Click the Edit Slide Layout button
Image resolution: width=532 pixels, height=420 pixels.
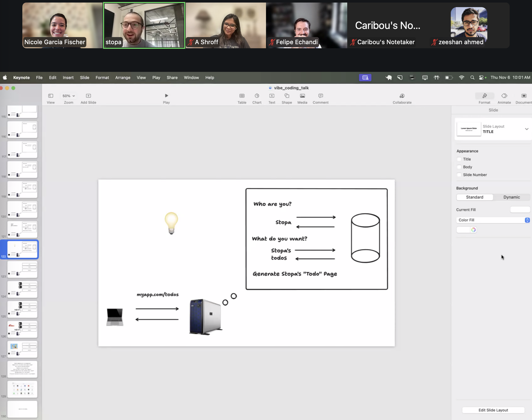point(493,410)
